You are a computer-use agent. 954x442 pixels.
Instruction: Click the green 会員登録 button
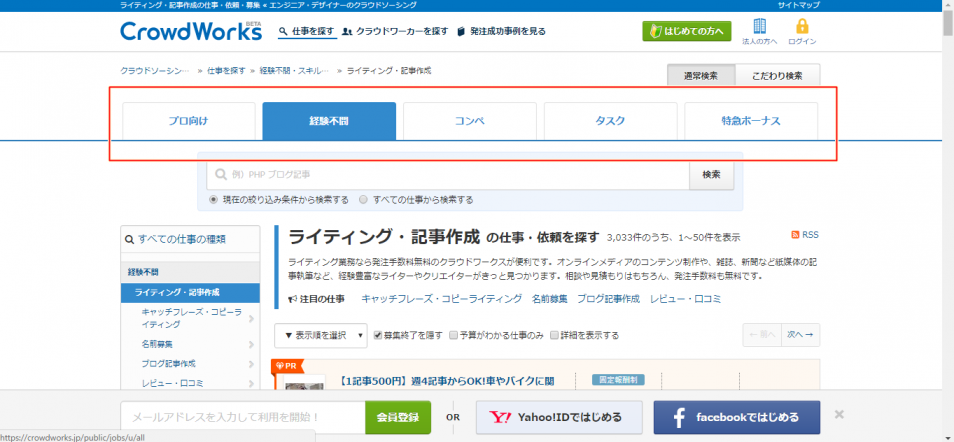click(x=398, y=417)
